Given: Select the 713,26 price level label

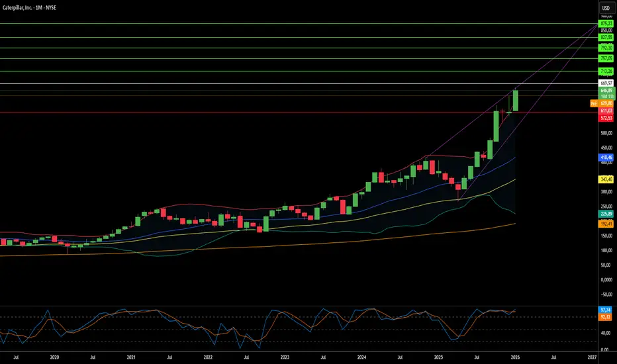Looking at the screenshot, I should pos(606,71).
